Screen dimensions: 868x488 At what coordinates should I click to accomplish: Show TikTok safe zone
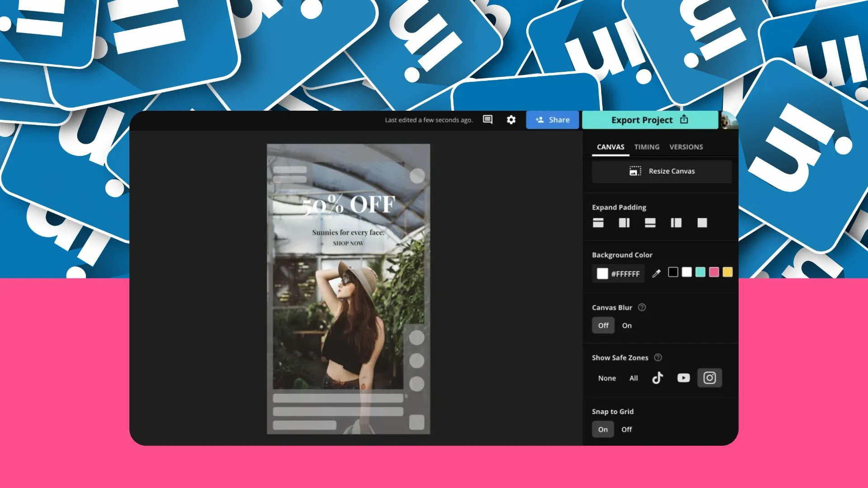click(658, 378)
